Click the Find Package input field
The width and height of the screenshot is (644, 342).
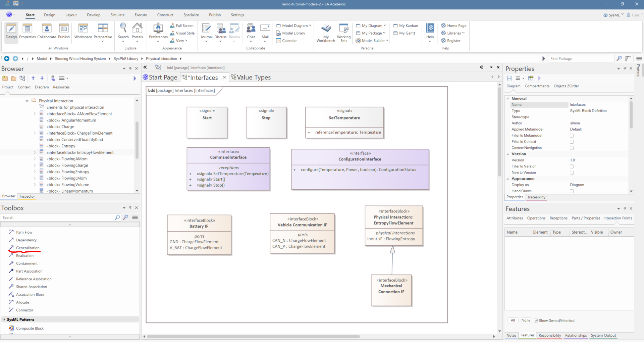[581, 59]
